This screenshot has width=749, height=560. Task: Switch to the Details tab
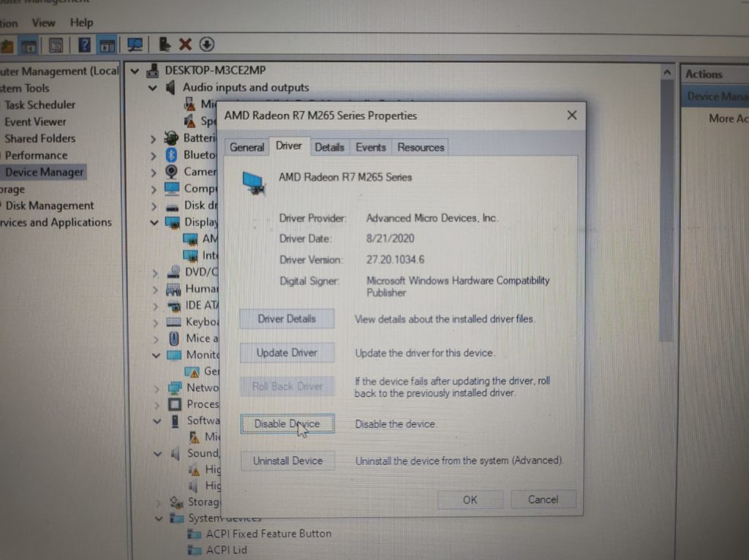(x=330, y=147)
